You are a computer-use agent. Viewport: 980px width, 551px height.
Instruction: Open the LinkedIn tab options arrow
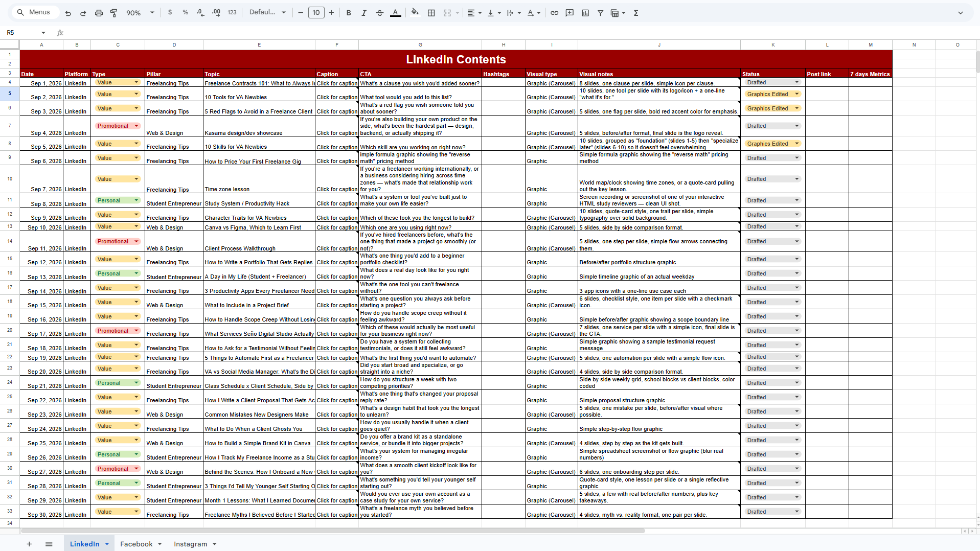(107, 544)
